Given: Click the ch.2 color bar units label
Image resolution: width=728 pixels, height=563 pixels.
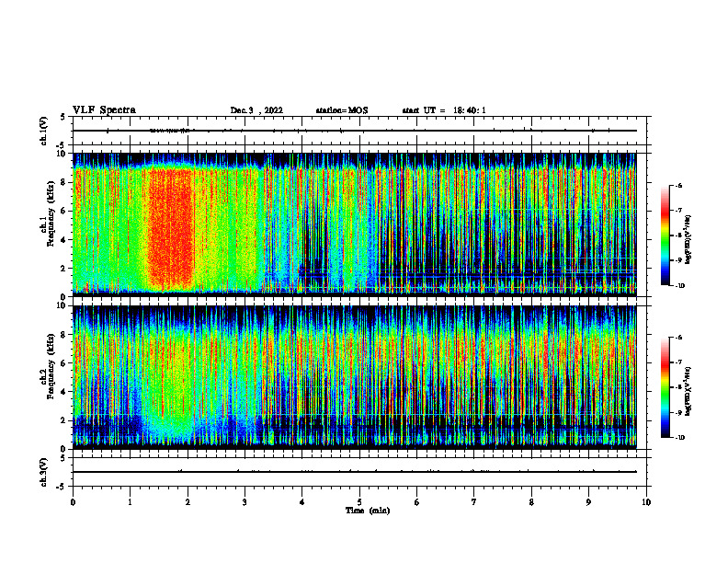Looking at the screenshot, I should [688, 391].
